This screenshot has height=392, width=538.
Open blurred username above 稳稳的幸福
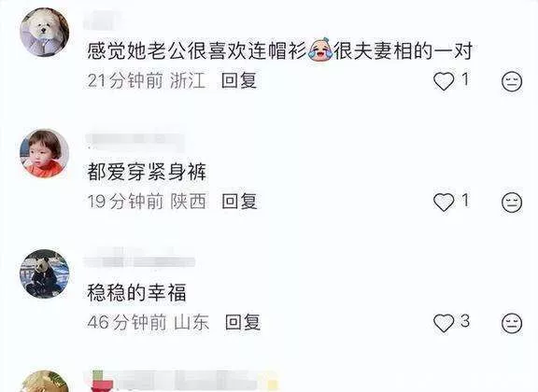pyautogui.click(x=140, y=260)
